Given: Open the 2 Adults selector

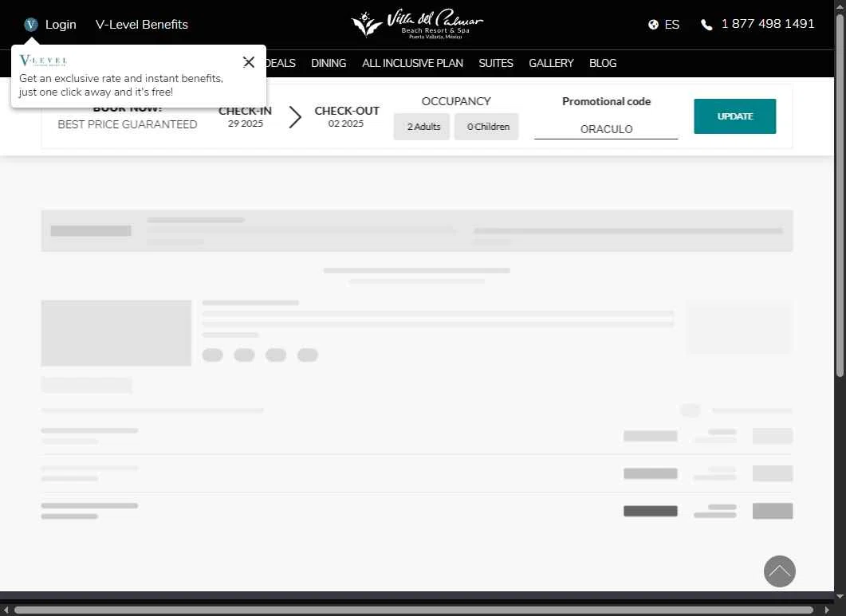Looking at the screenshot, I should [422, 127].
